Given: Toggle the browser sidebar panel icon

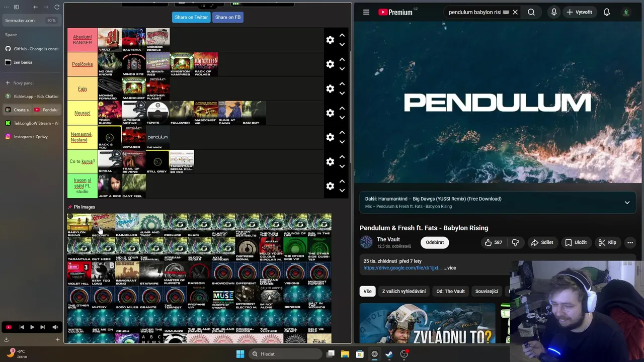Looking at the screenshot, I should click(x=16, y=7).
